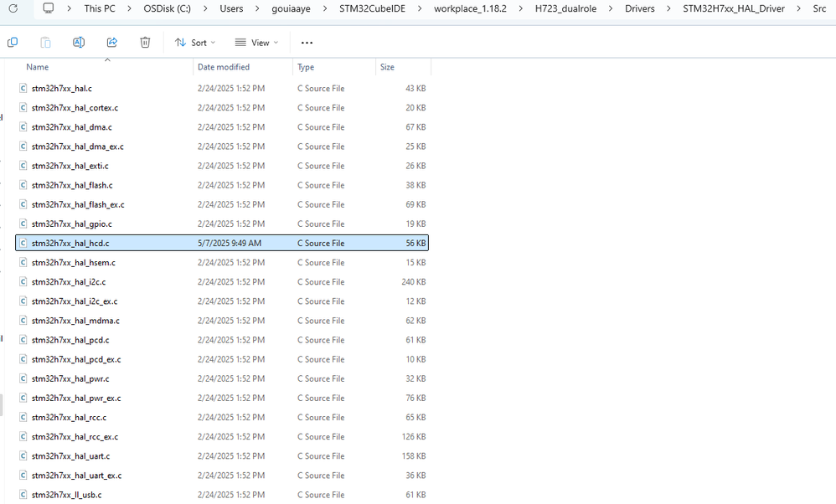This screenshot has width=836, height=504.
Task: Expand chevron after gouiaaye breadcrumb
Action: click(x=325, y=8)
